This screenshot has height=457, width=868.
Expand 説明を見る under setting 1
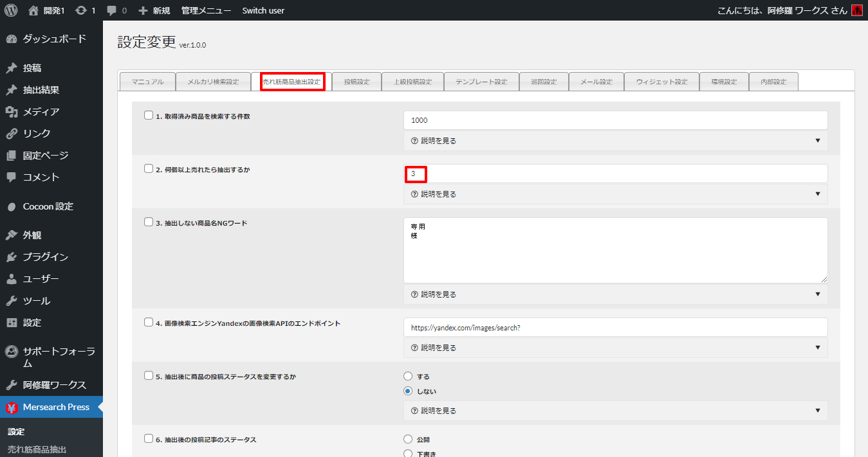pyautogui.click(x=615, y=141)
